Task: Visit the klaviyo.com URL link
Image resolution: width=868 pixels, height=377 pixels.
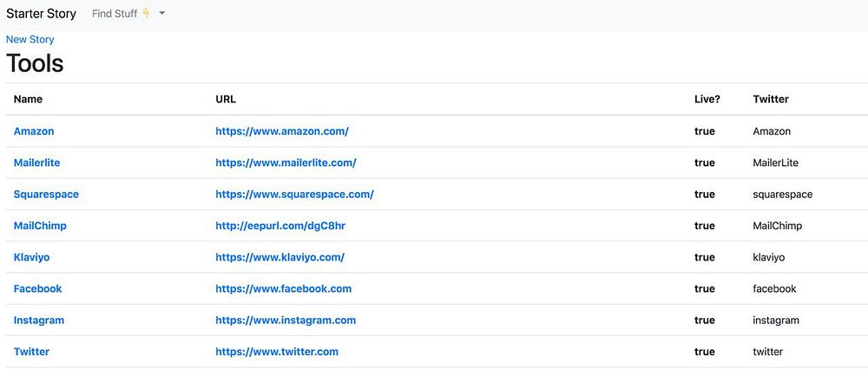Action: click(279, 257)
